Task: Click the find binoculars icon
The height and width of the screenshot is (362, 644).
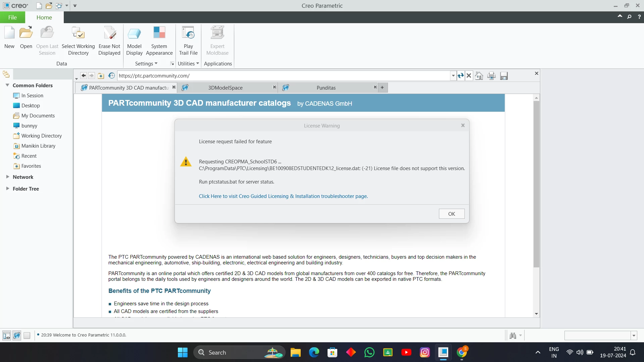Action: point(513,335)
